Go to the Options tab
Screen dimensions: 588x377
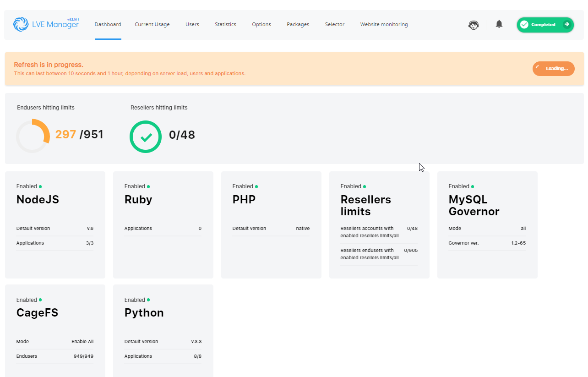tap(261, 24)
